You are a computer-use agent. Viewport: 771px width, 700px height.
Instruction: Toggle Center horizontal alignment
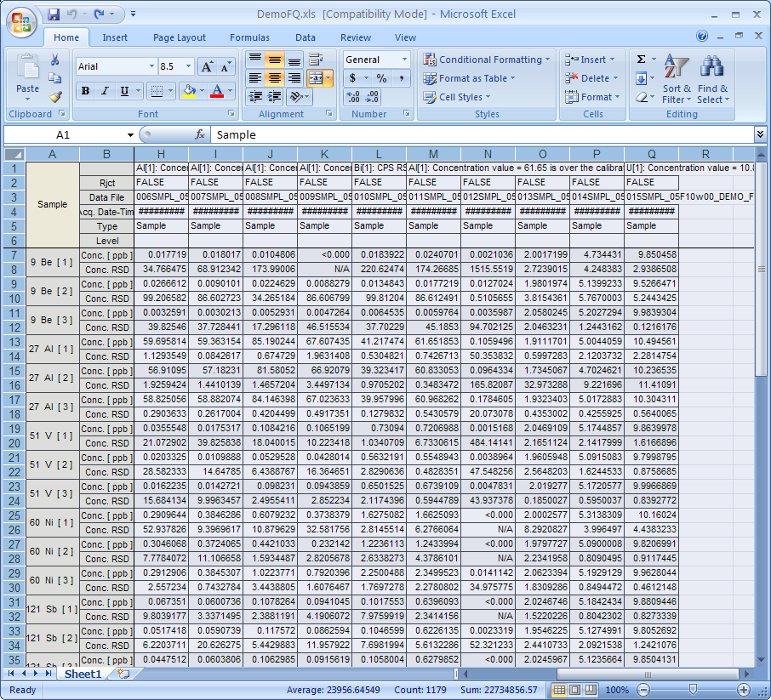pyautogui.click(x=274, y=78)
